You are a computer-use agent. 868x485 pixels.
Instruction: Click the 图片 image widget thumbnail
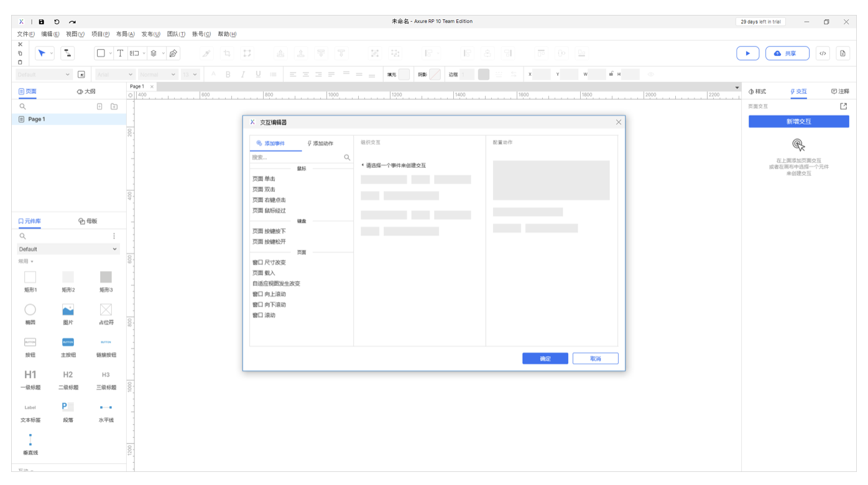pos(68,310)
